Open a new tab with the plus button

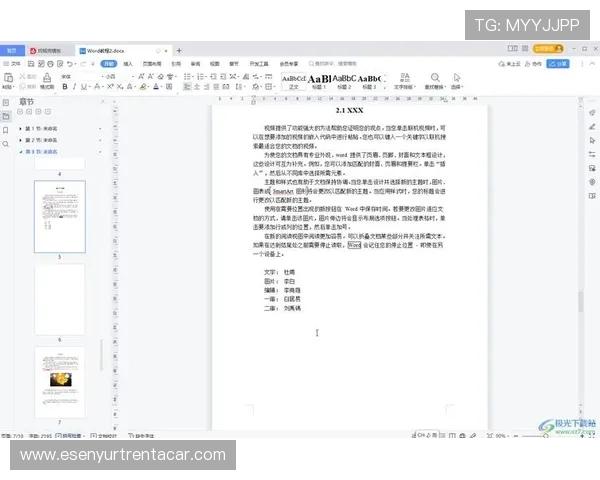click(179, 51)
